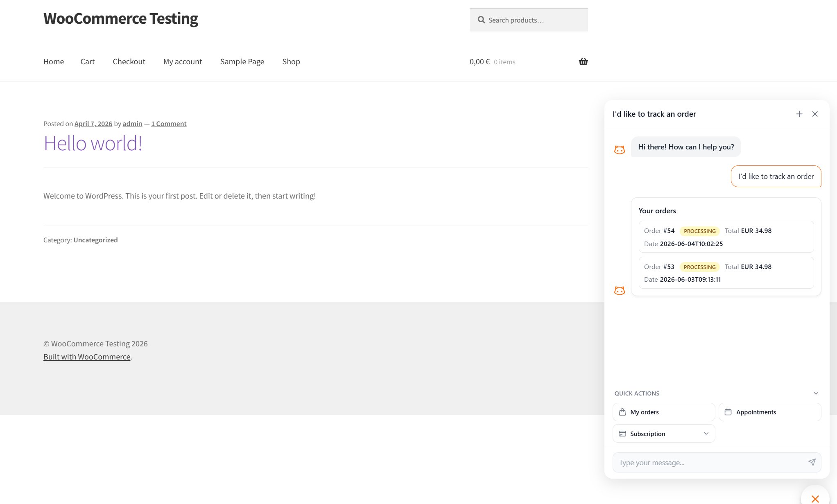Image resolution: width=837 pixels, height=504 pixels.
Task: Navigate to My account
Action: tap(183, 61)
